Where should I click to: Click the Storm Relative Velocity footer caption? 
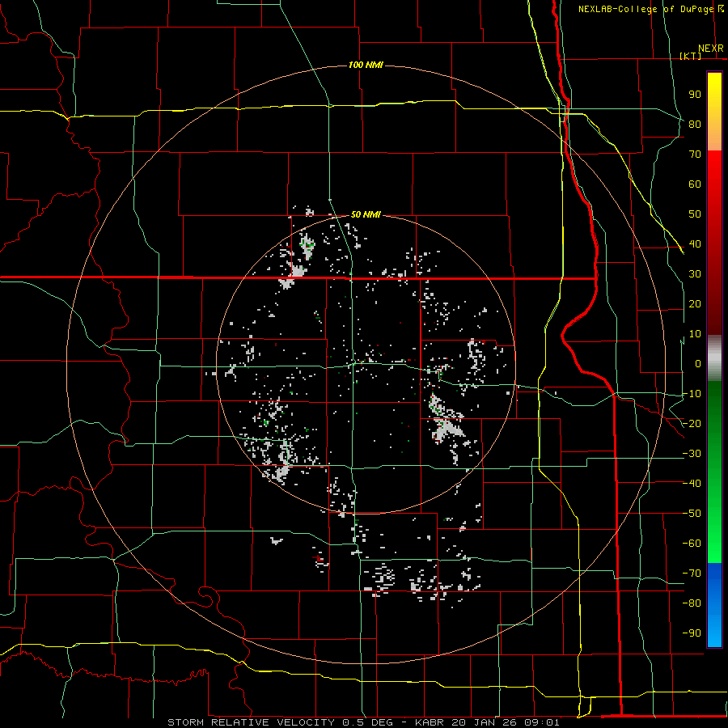(363, 722)
